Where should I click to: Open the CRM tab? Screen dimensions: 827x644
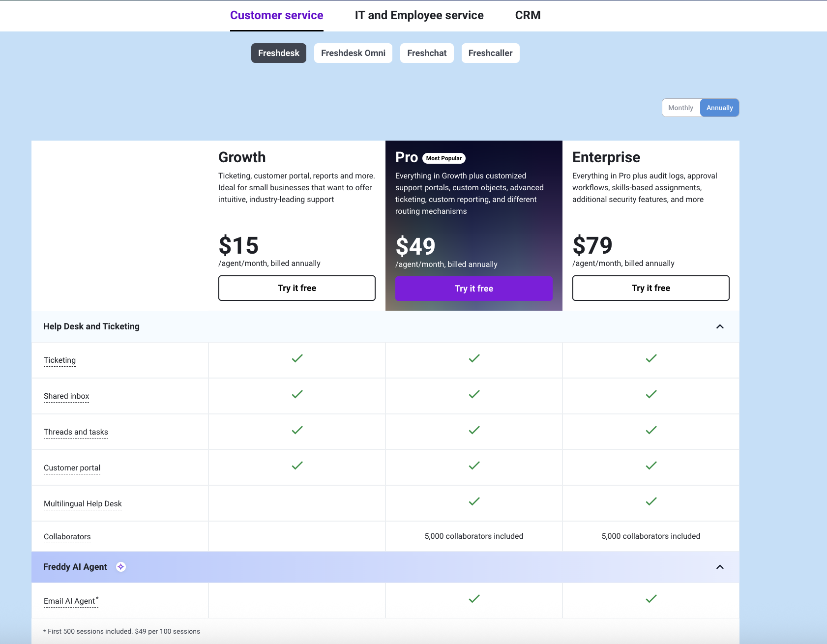528,15
